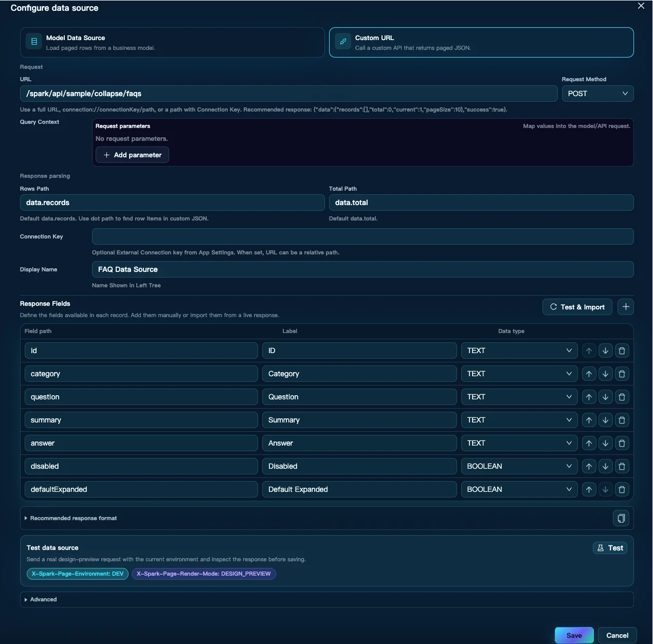Delete the category field row
Image resolution: width=653 pixels, height=644 pixels.
click(x=622, y=374)
